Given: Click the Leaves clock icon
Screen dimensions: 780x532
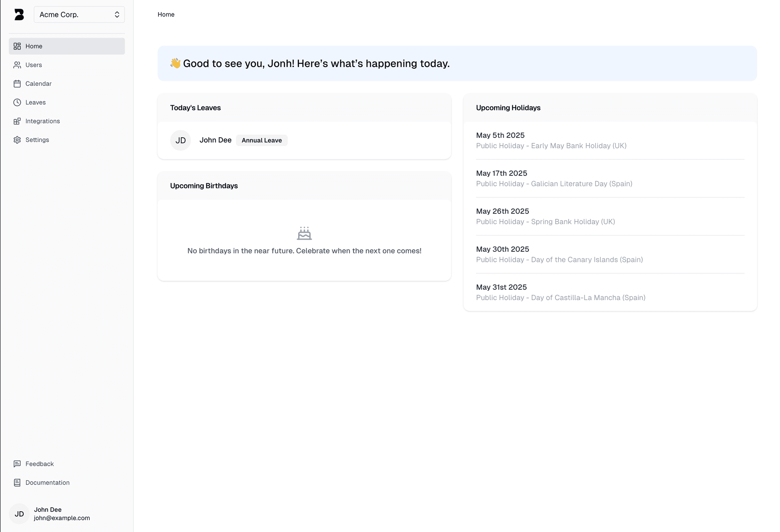Looking at the screenshot, I should click(x=17, y=102).
